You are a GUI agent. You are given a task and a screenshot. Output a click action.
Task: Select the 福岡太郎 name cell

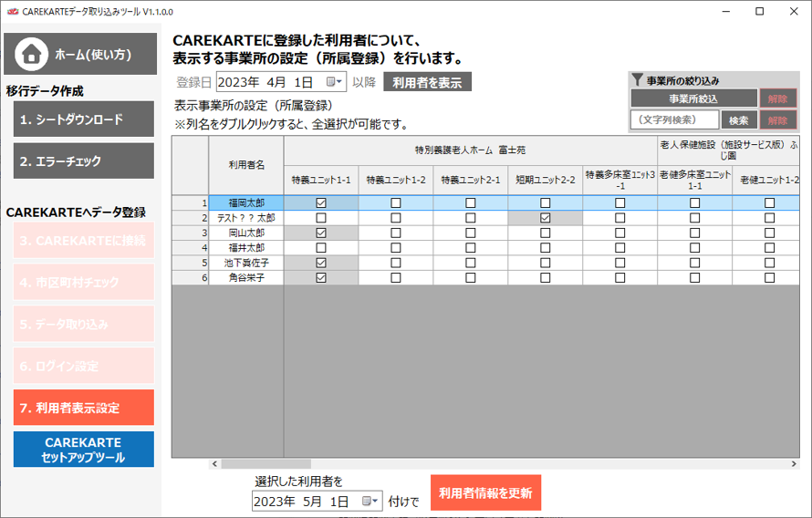coord(246,202)
